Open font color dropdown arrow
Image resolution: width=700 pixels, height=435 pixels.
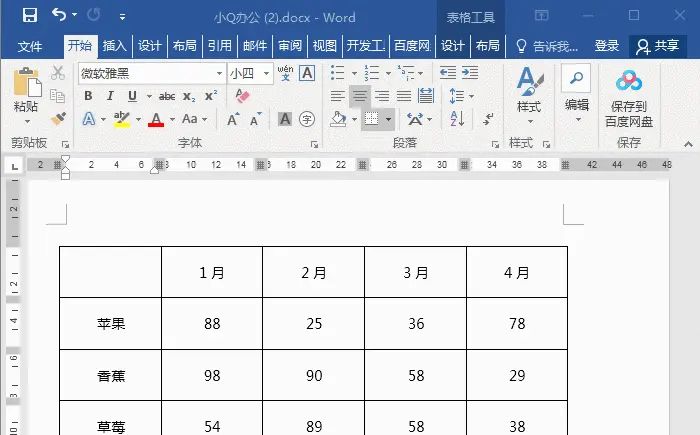pyautogui.click(x=172, y=120)
